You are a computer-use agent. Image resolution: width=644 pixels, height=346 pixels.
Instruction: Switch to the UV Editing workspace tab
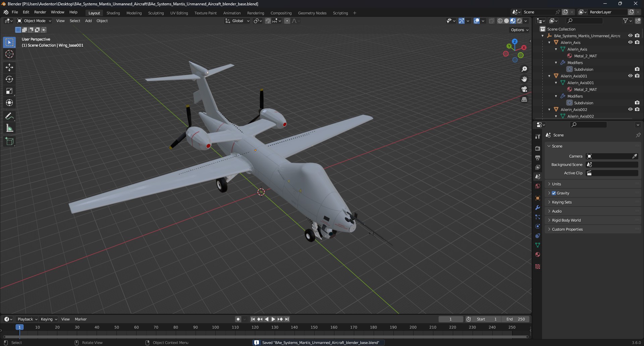[179, 13]
